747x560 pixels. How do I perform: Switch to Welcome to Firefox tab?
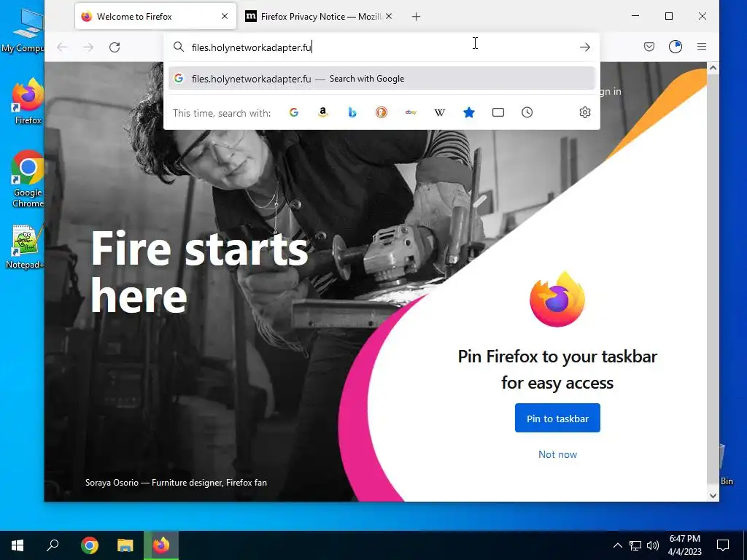point(155,16)
